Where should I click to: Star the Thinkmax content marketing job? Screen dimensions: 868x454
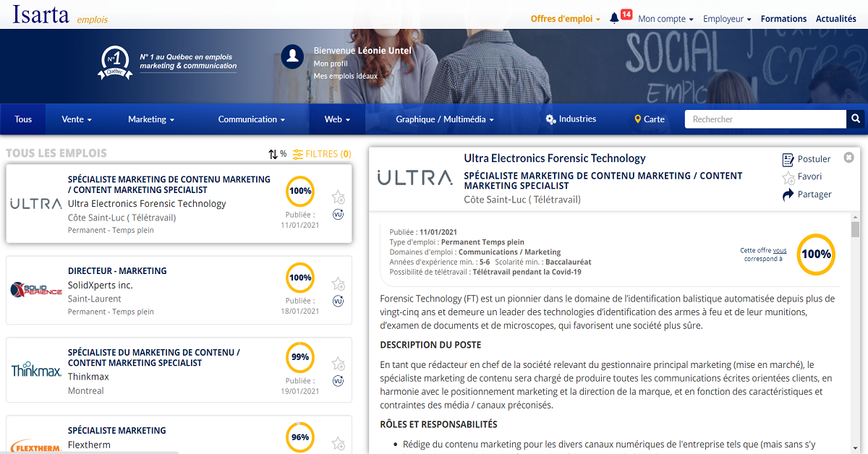point(338,364)
